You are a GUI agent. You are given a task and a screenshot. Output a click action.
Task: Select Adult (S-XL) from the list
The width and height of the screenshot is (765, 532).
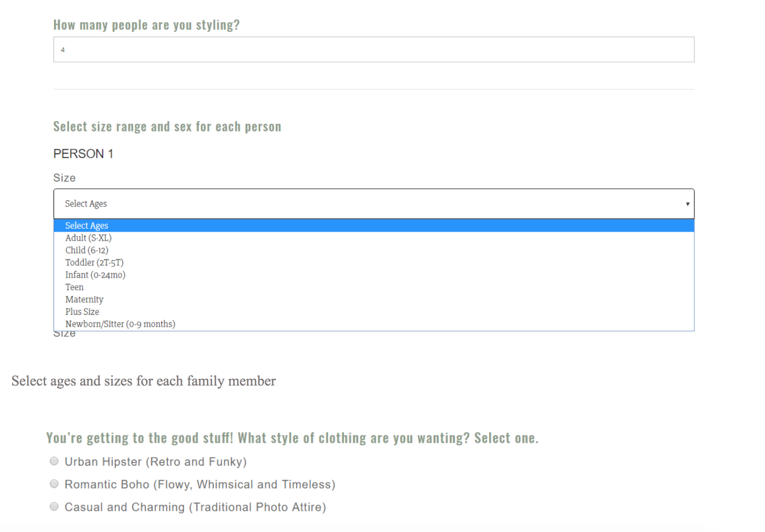tap(88, 238)
